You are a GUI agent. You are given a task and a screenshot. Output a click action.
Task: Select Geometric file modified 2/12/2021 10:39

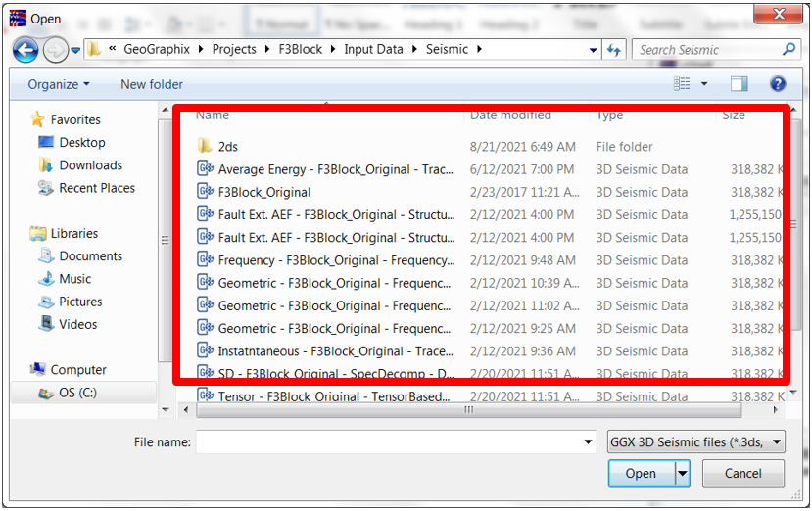(x=335, y=283)
